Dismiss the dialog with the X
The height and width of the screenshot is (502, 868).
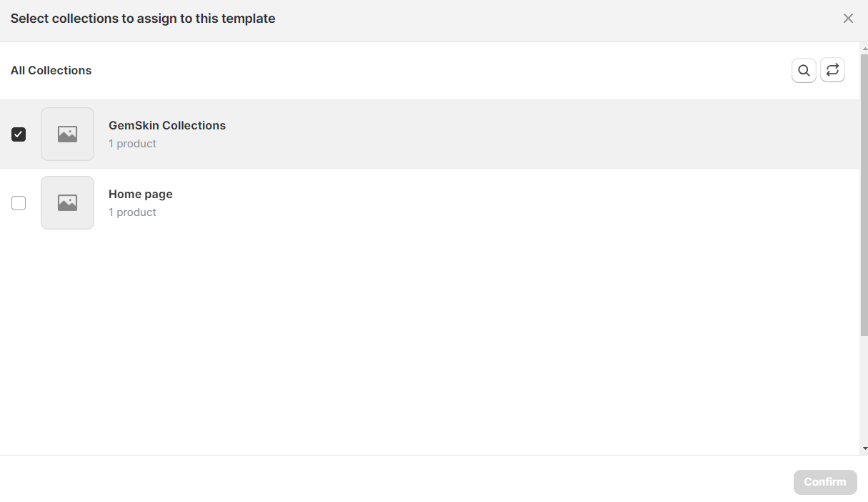pyautogui.click(x=848, y=18)
